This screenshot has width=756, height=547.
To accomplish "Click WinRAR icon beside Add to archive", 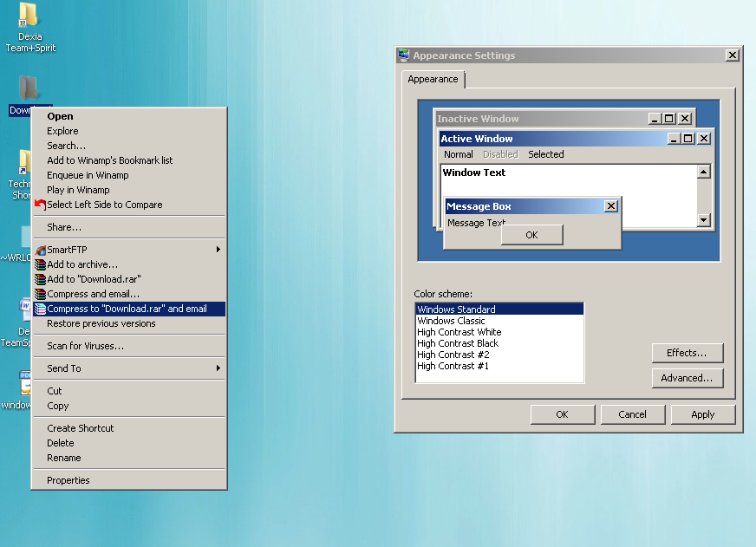I will click(x=40, y=264).
